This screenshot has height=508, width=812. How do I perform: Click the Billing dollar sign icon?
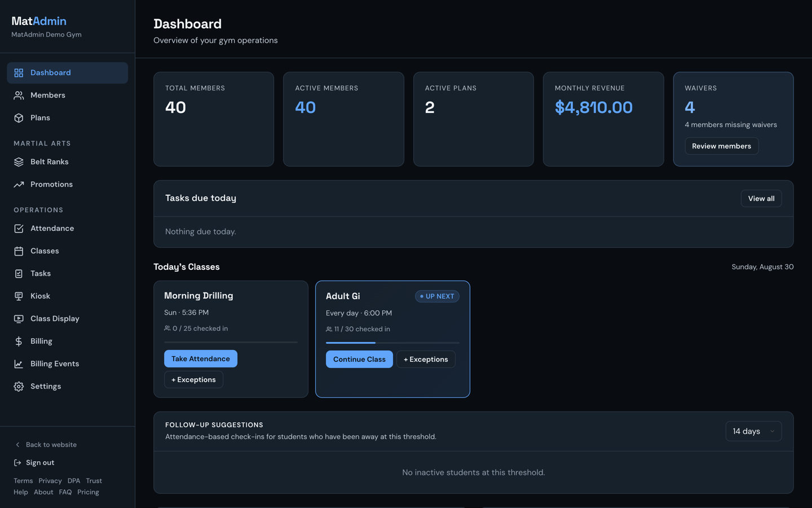coord(19,341)
